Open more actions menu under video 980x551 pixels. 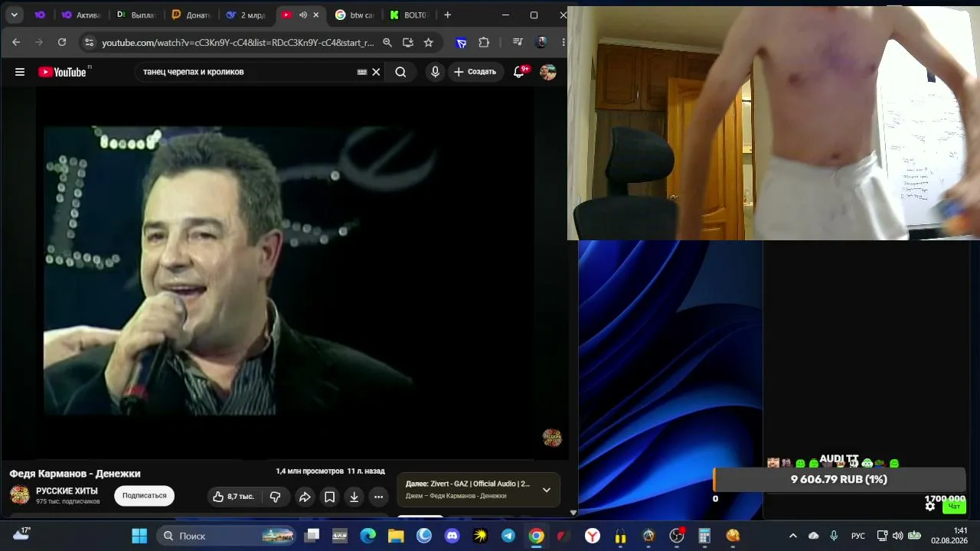click(378, 497)
